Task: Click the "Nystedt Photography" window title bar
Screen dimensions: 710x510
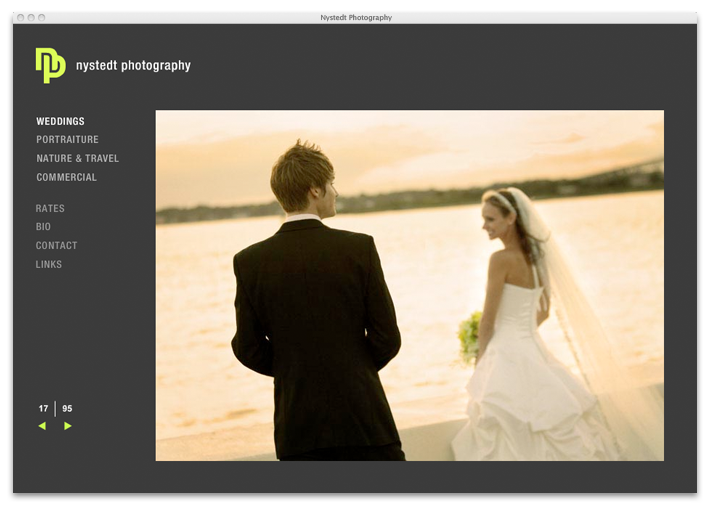Action: 357,18
